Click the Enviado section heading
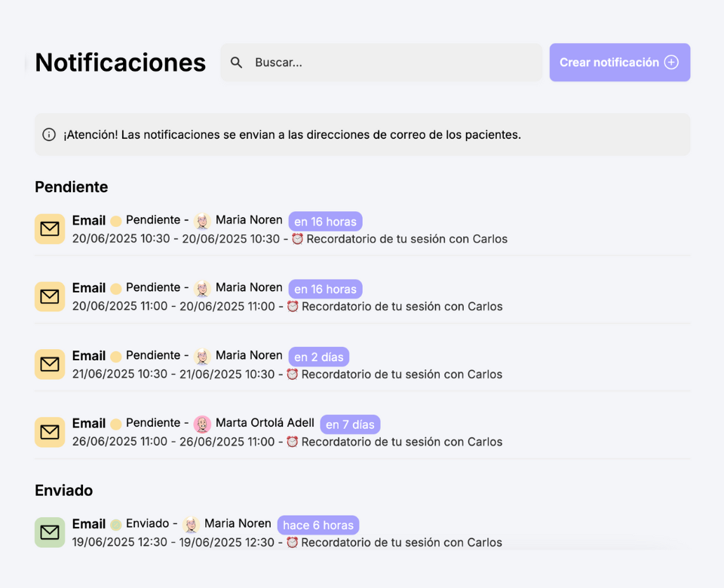Viewport: 724px width, 588px height. pos(63,490)
